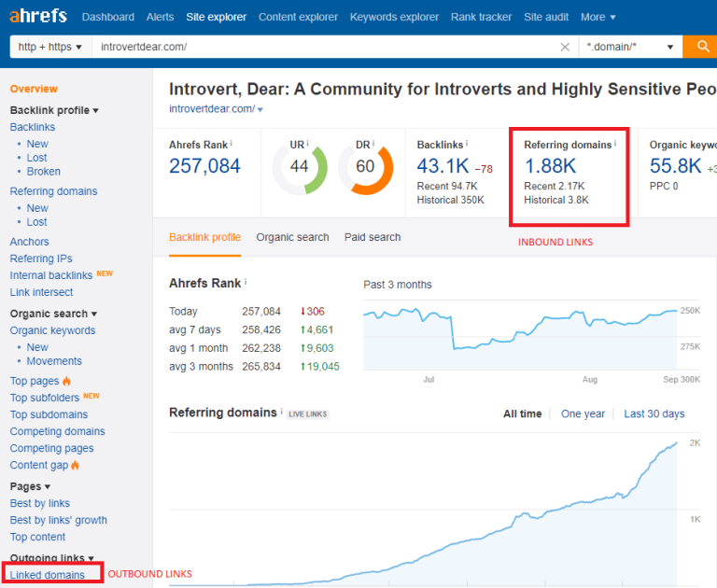Open Top subfolders report
The image size is (717, 588).
[45, 398]
